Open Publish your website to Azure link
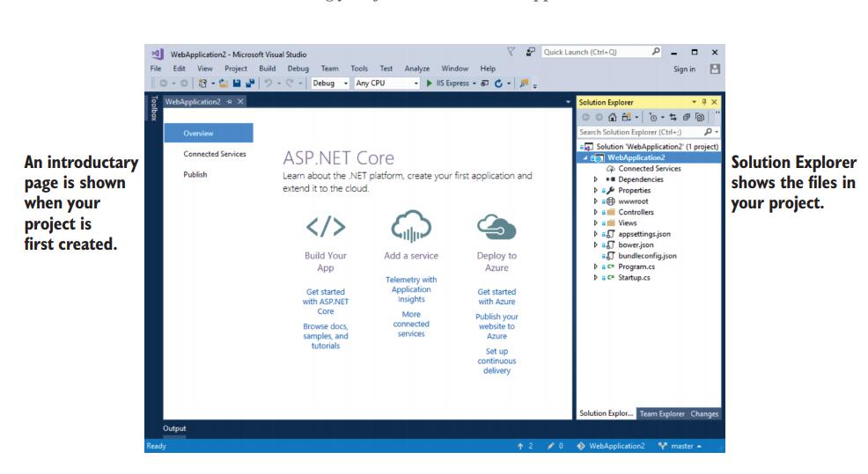This screenshot has width=868, height=474. click(497, 326)
